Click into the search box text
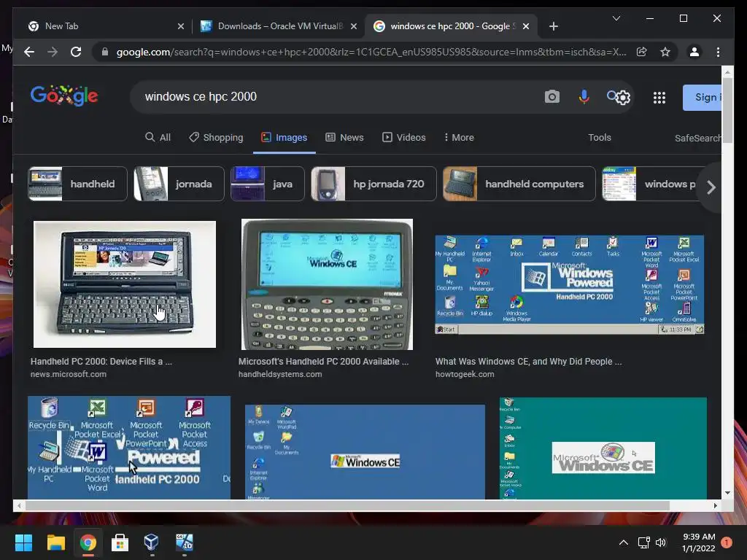The height and width of the screenshot is (560, 747). click(201, 97)
